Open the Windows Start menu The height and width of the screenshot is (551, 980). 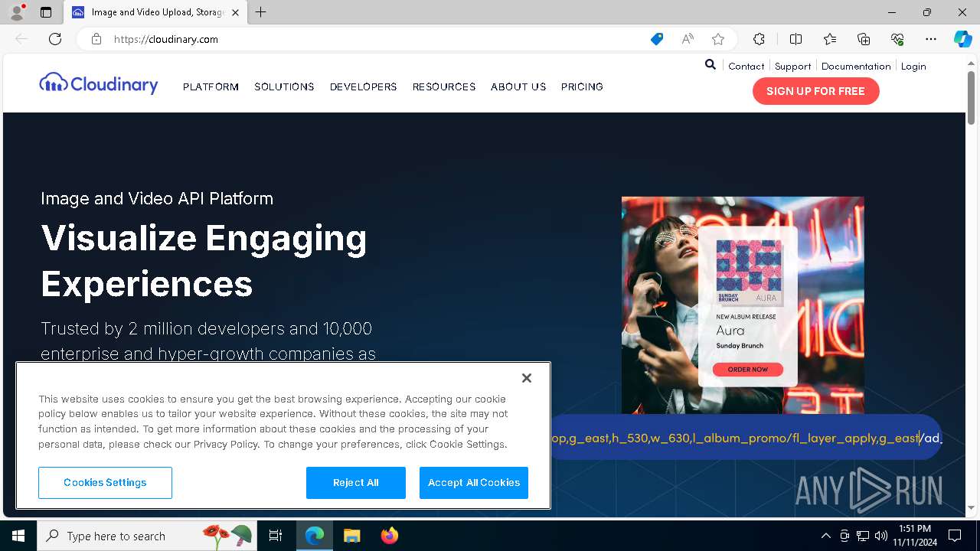(18, 536)
